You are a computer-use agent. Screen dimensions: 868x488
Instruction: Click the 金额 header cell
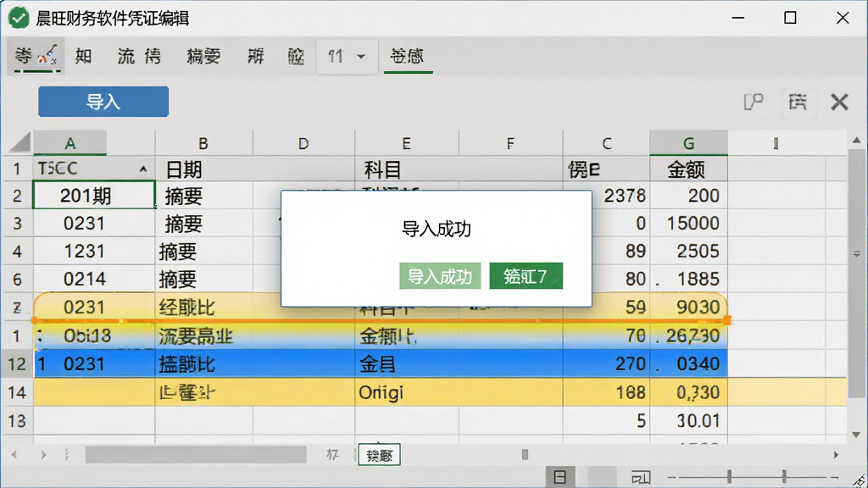[688, 169]
